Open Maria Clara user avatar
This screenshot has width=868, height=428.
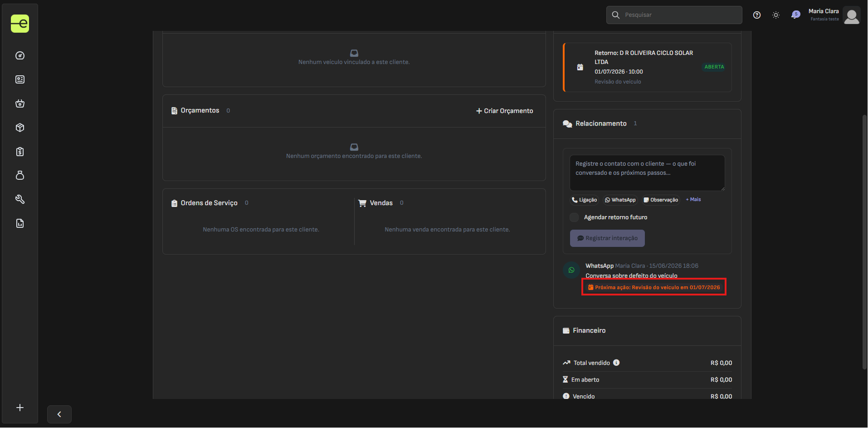[x=852, y=15]
